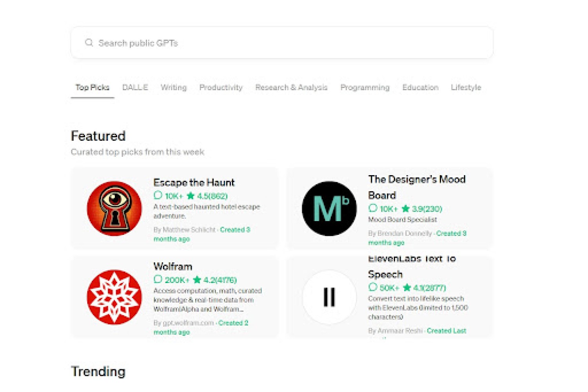Click the 'By Brendan Donnelly' author text
588x392 pixels.
click(x=400, y=234)
